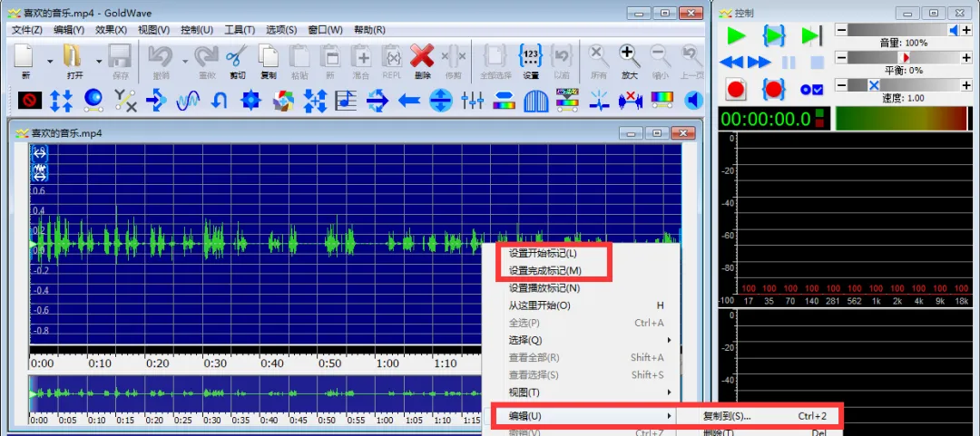
Task: Click the Censor effect icon (black with red circle)
Action: [29, 100]
